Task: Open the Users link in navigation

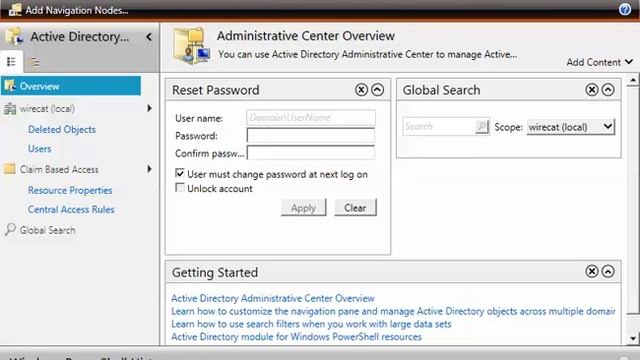Action: pyautogui.click(x=40, y=149)
